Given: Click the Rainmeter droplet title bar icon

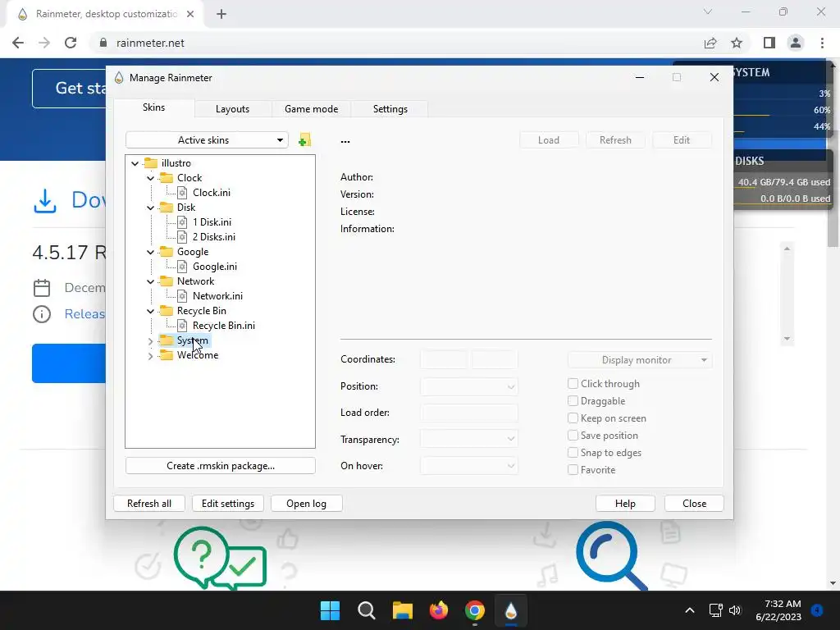Looking at the screenshot, I should 119,78.
